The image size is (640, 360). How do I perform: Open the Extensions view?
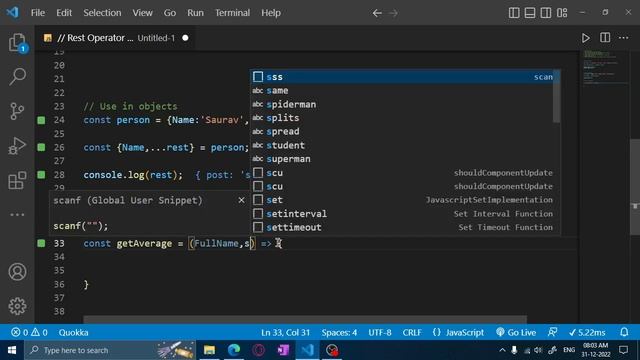[17, 180]
